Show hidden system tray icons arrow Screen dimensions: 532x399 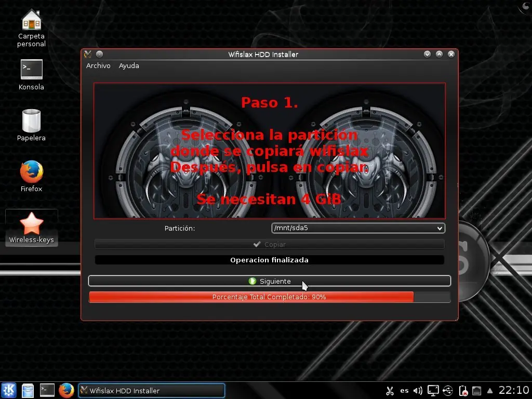[489, 391]
